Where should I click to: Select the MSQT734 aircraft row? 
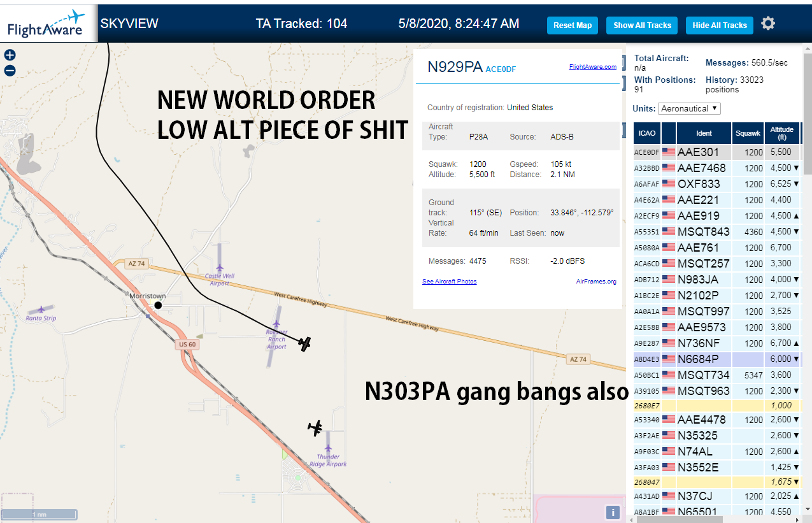(x=716, y=375)
